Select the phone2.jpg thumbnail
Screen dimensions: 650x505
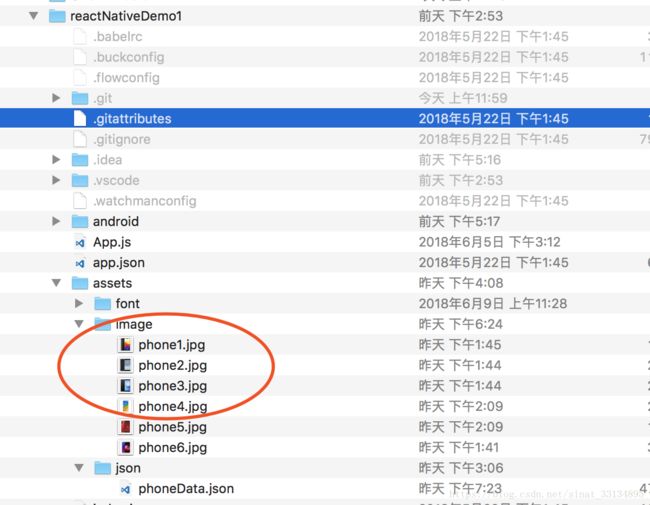coord(125,365)
